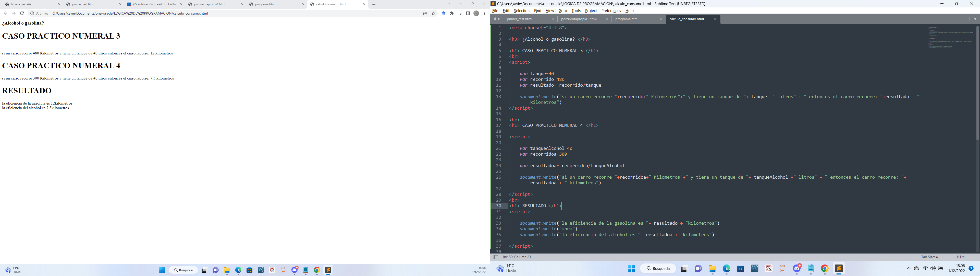
Task: Switch to programa.html Chrome tab
Action: [276, 5]
